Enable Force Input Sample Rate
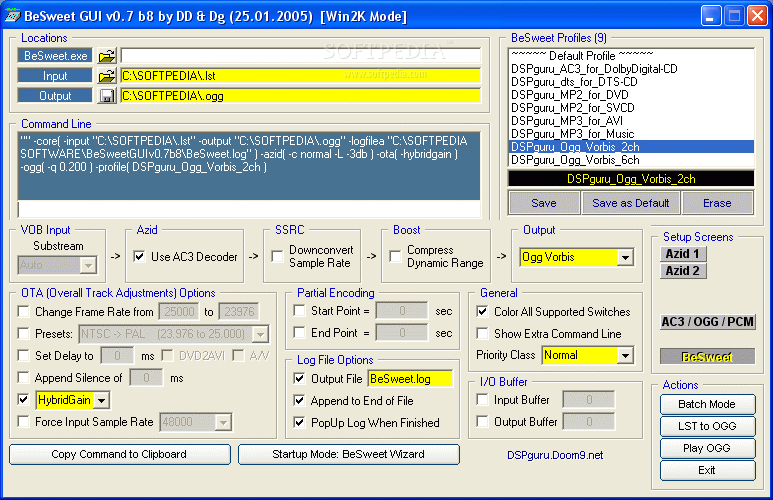Image resolution: width=773 pixels, height=500 pixels. click(x=23, y=422)
